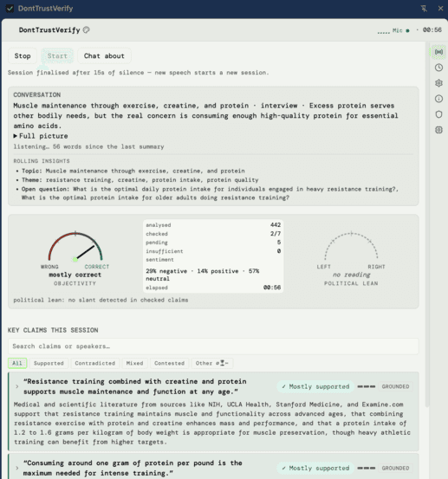Click the insufficient value 0
This screenshot has width=448, height=479.
coord(279,251)
